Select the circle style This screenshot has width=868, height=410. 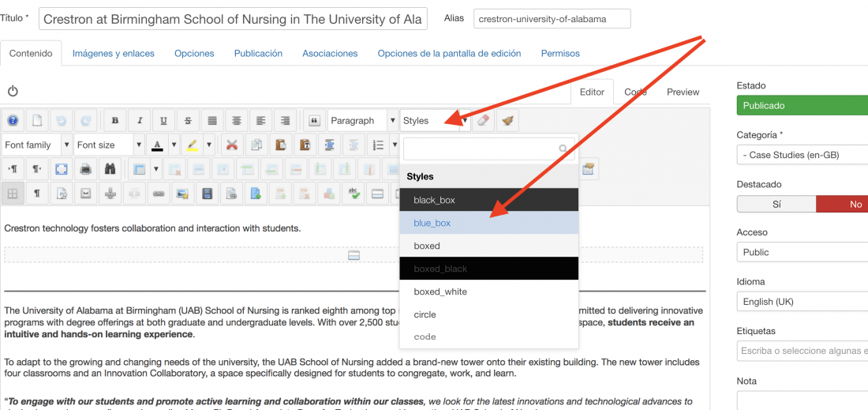click(488, 314)
